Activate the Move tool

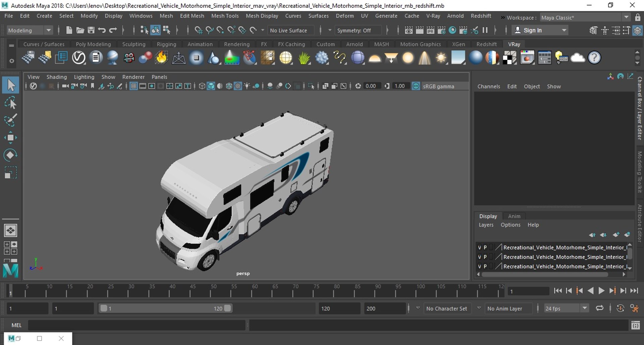[11, 138]
